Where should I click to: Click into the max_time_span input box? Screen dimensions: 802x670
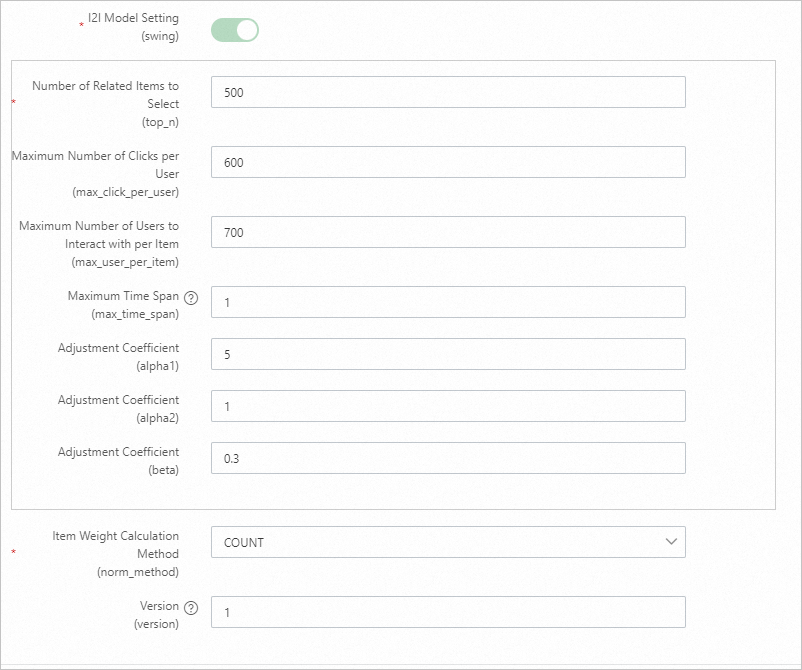click(x=448, y=302)
